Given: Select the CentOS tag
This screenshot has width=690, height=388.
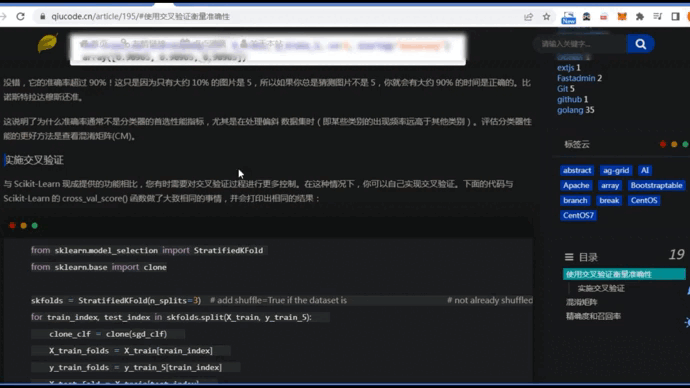Looking at the screenshot, I should click(x=644, y=200).
